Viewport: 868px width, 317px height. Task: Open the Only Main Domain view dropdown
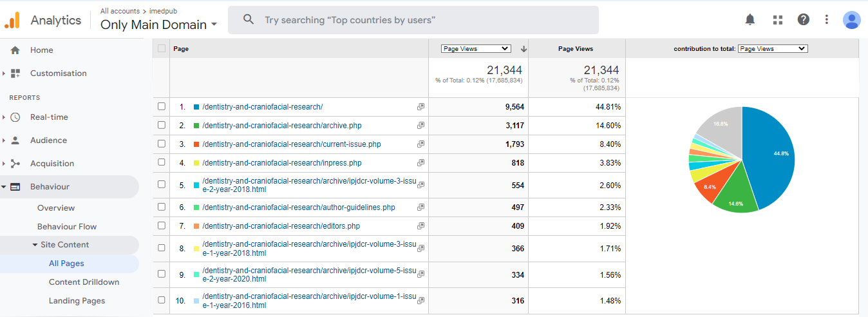tap(158, 24)
